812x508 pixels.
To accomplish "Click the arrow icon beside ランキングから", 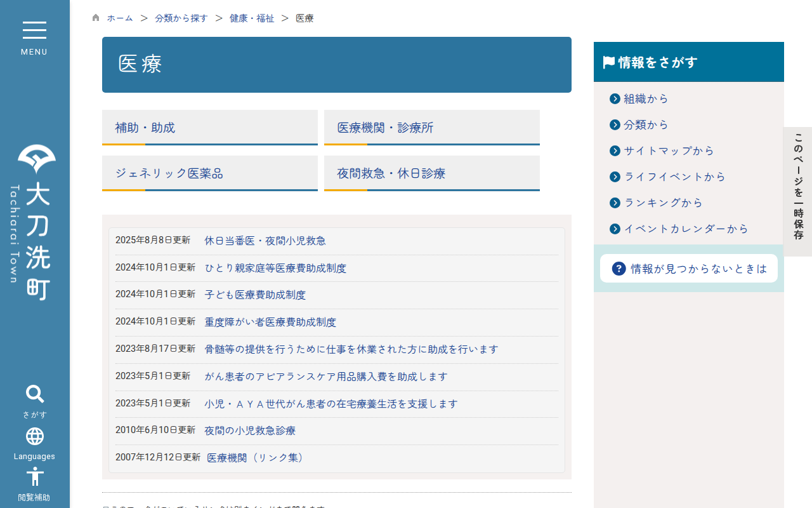I will click(x=615, y=203).
